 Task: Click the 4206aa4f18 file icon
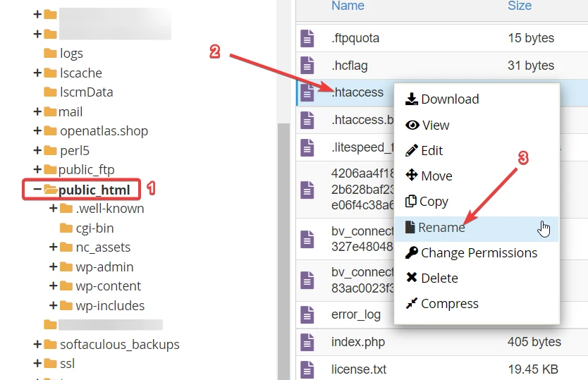tap(307, 190)
